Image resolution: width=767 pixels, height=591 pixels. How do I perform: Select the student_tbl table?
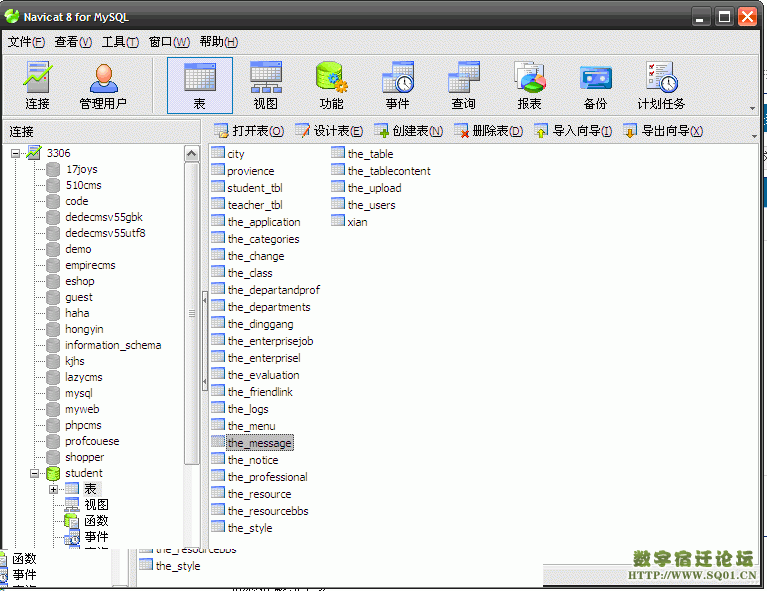pyautogui.click(x=255, y=188)
